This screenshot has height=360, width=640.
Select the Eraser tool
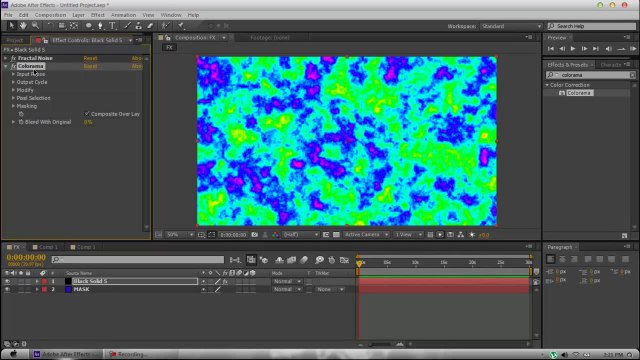point(150,26)
